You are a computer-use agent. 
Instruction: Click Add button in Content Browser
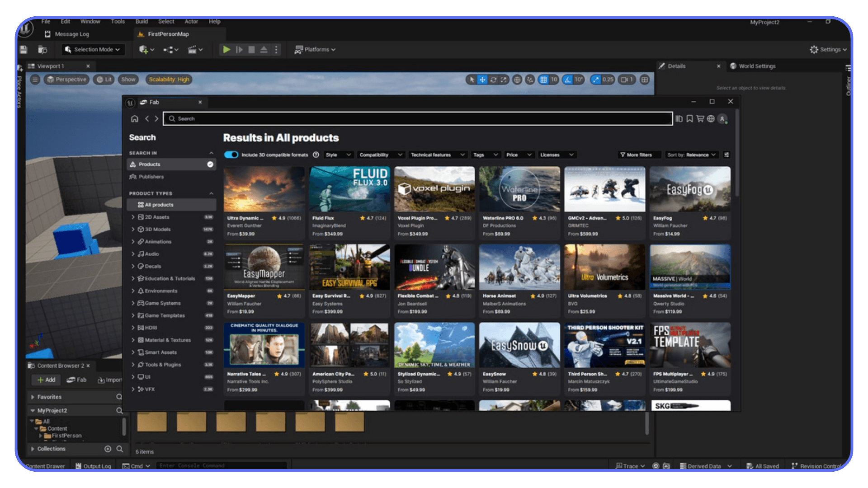pos(46,380)
